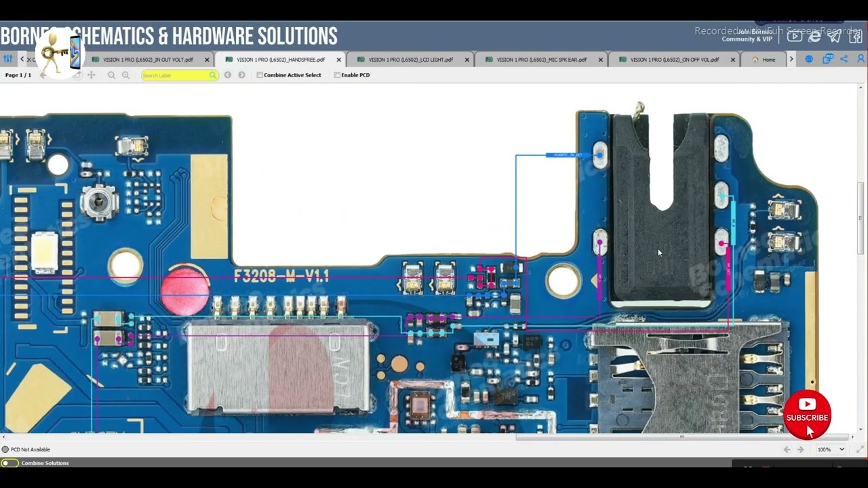
Task: Open the 100% zoom dropdown
Action: [x=831, y=449]
